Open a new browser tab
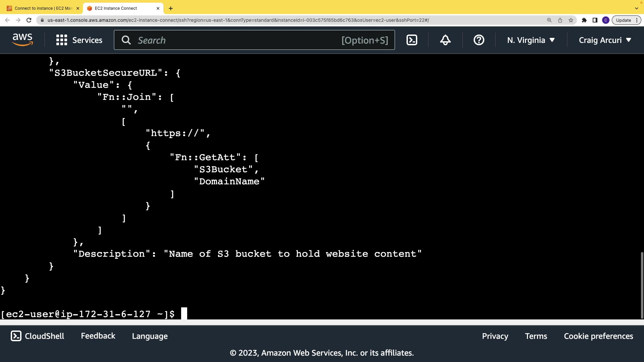This screenshot has height=362, width=644. pos(171,8)
